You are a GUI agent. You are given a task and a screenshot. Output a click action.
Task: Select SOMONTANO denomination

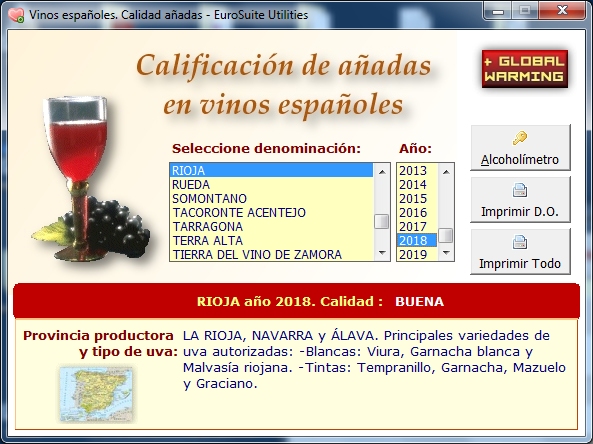271,199
